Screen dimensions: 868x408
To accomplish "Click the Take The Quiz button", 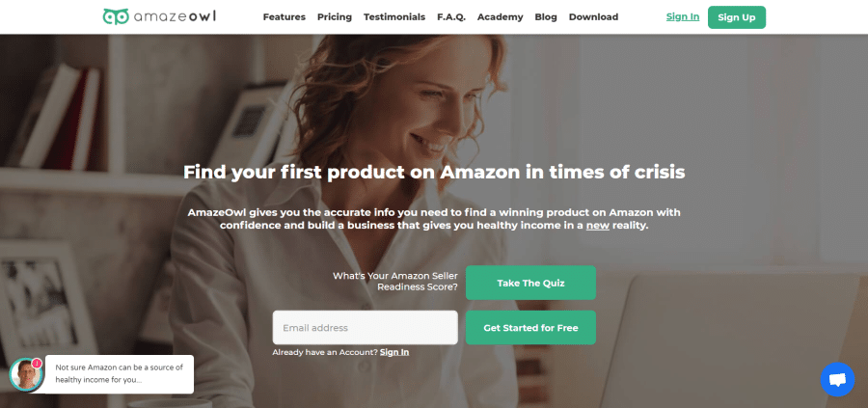I will coord(530,283).
